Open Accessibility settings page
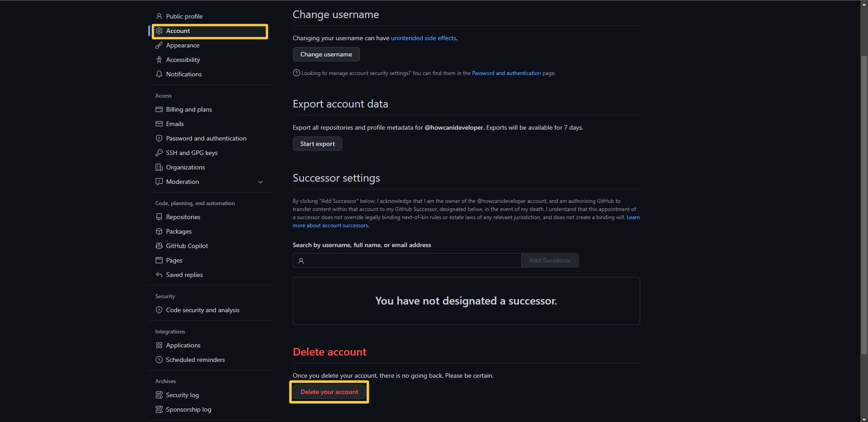Image resolution: width=868 pixels, height=422 pixels. point(210,60)
